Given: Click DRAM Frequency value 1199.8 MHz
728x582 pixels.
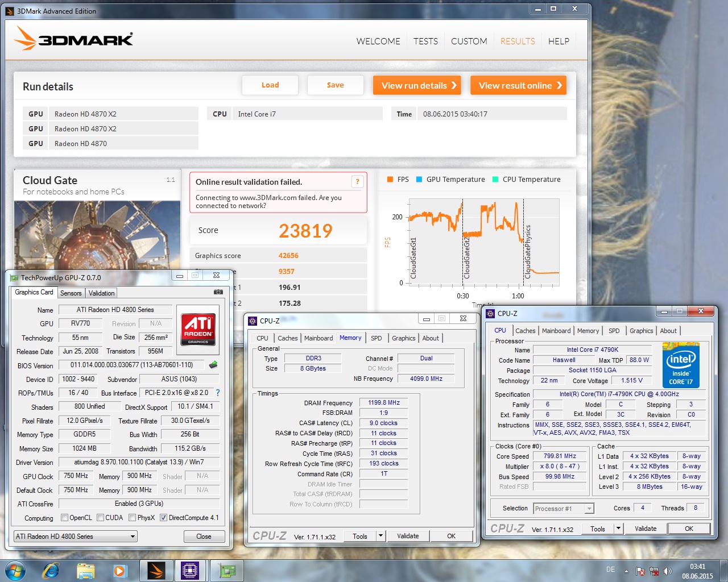Looking at the screenshot, I should [384, 402].
